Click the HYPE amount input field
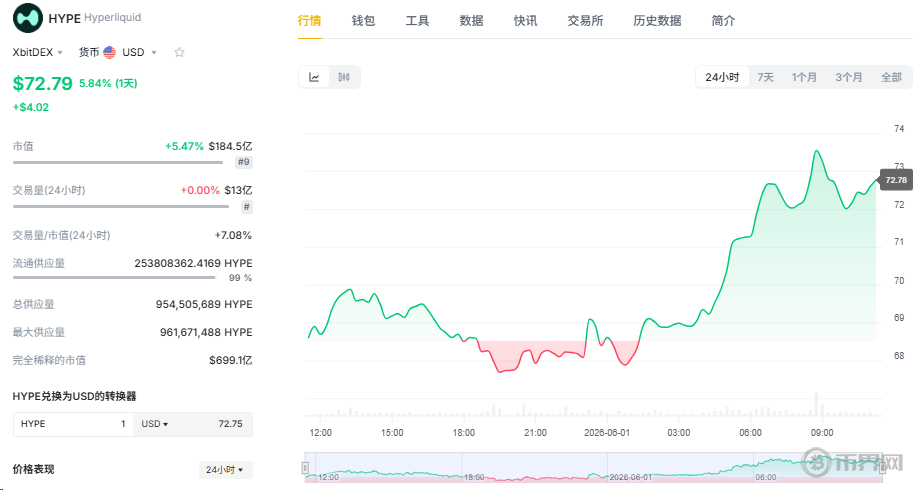Image resolution: width=914 pixels, height=490 pixels. pos(73,424)
